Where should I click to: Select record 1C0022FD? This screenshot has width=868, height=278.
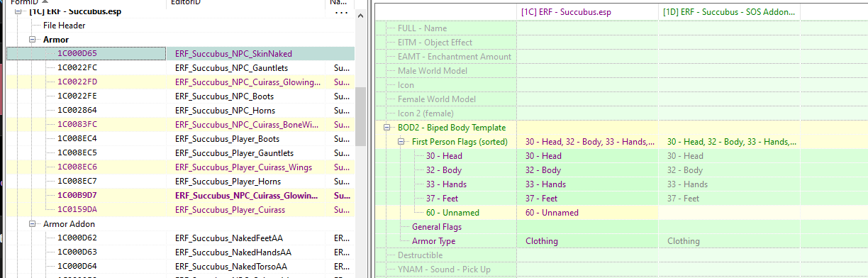coord(77,82)
